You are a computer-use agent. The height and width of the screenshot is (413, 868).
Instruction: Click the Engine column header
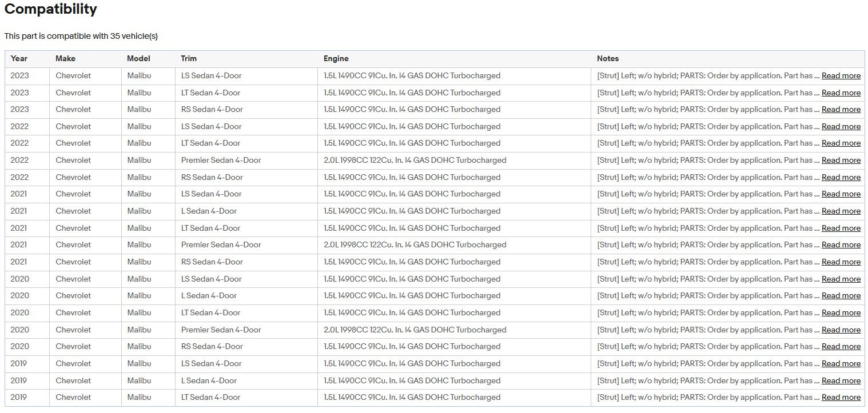click(x=336, y=58)
